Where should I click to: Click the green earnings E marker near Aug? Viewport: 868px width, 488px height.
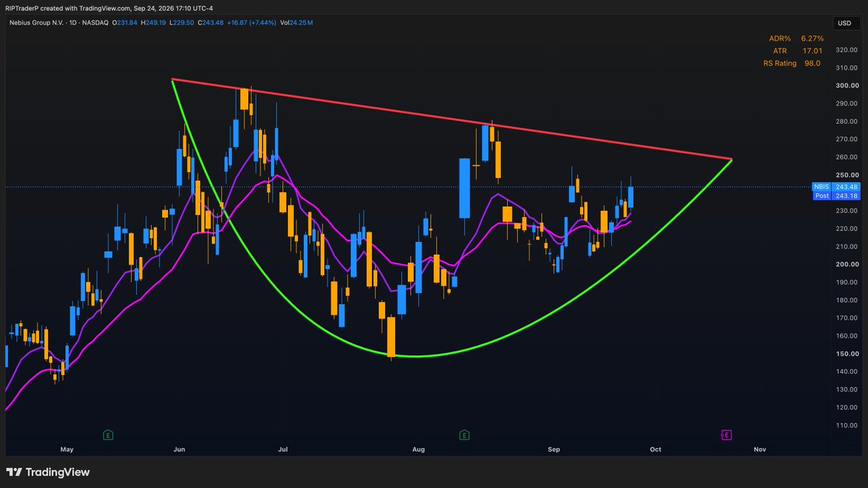pyautogui.click(x=464, y=435)
